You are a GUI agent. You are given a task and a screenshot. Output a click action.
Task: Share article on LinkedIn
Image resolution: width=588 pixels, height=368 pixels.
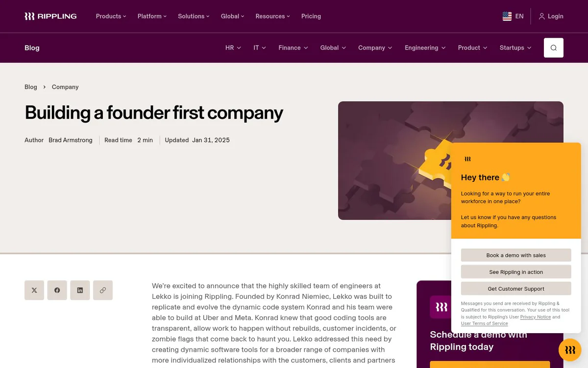[80, 290]
